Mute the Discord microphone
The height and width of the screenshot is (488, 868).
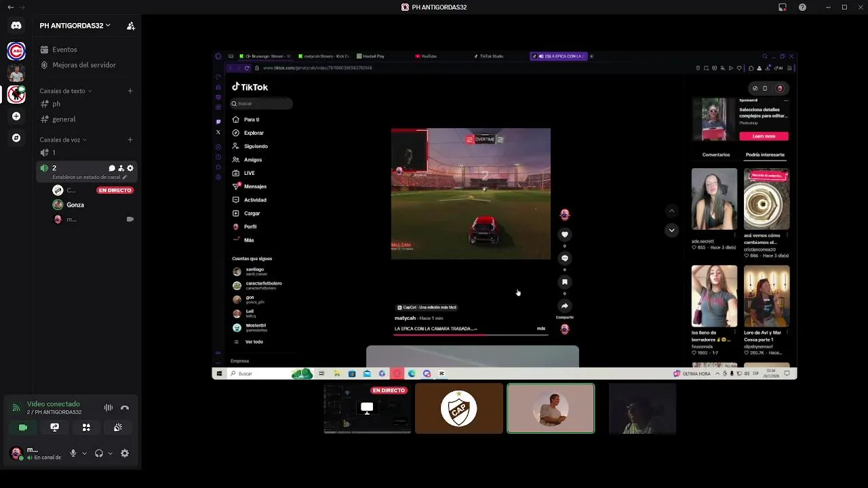[x=73, y=453]
